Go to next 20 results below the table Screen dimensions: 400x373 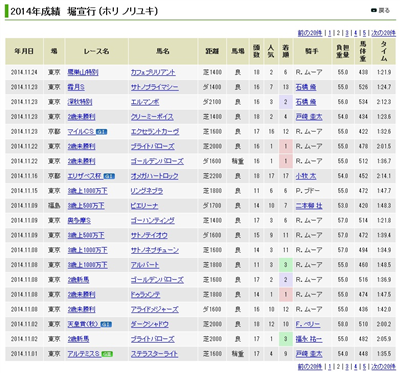[383, 366]
